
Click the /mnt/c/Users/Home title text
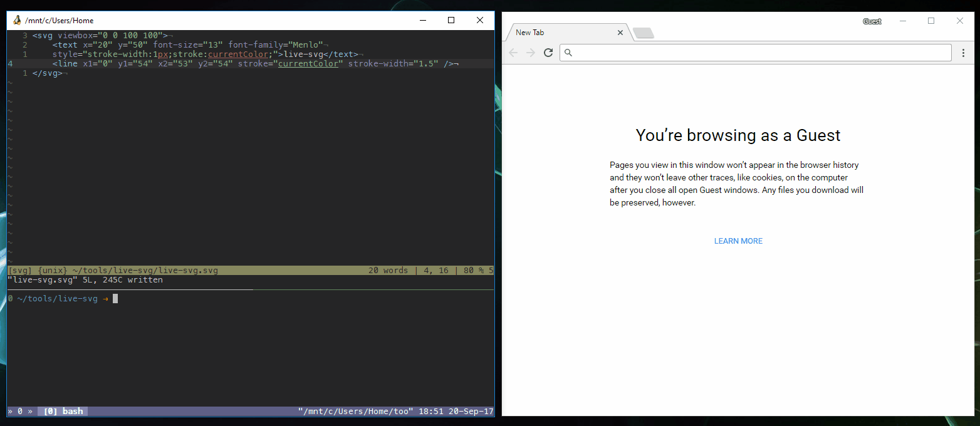59,21
